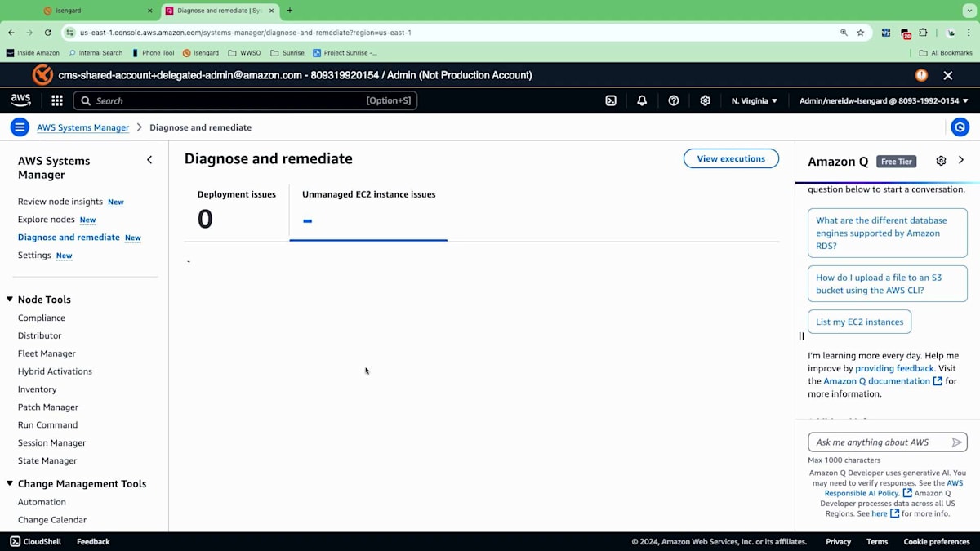Go back in browser history
The width and height of the screenshot is (980, 551).
pyautogui.click(x=11, y=33)
